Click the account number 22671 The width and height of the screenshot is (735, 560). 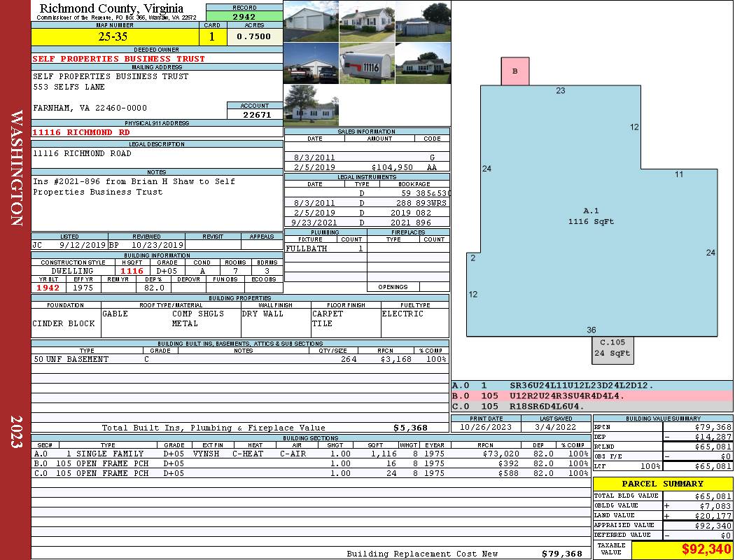pos(255,114)
